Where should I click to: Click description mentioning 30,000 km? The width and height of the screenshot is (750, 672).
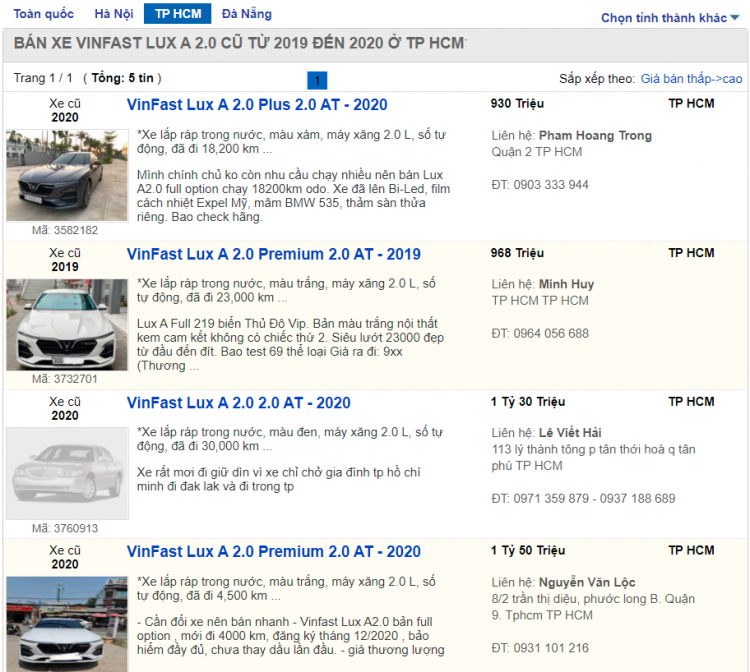click(290, 439)
